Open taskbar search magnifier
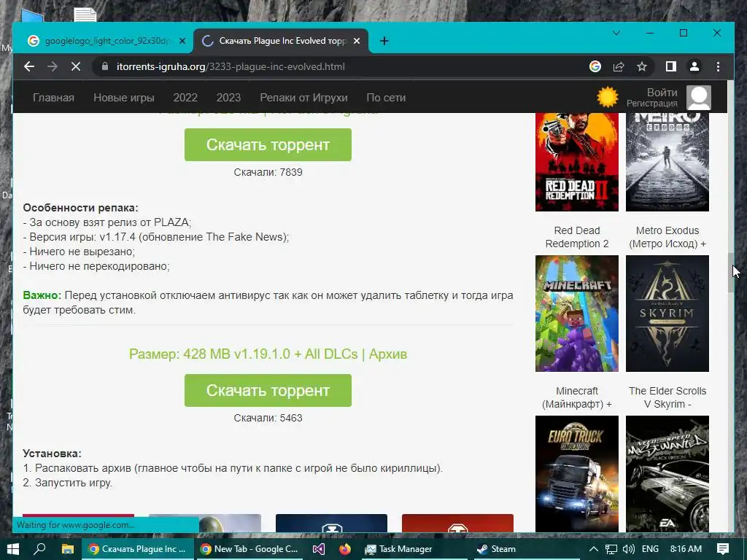 39,549
